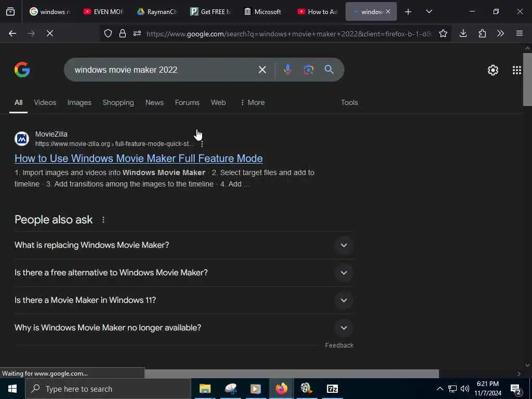
Task: Open the People also ask options menu
Action: point(103,220)
